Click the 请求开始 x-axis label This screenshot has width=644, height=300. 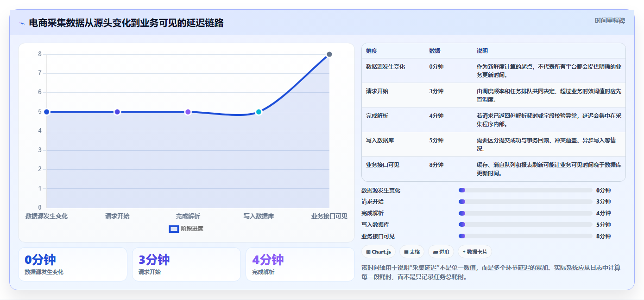pos(117,216)
